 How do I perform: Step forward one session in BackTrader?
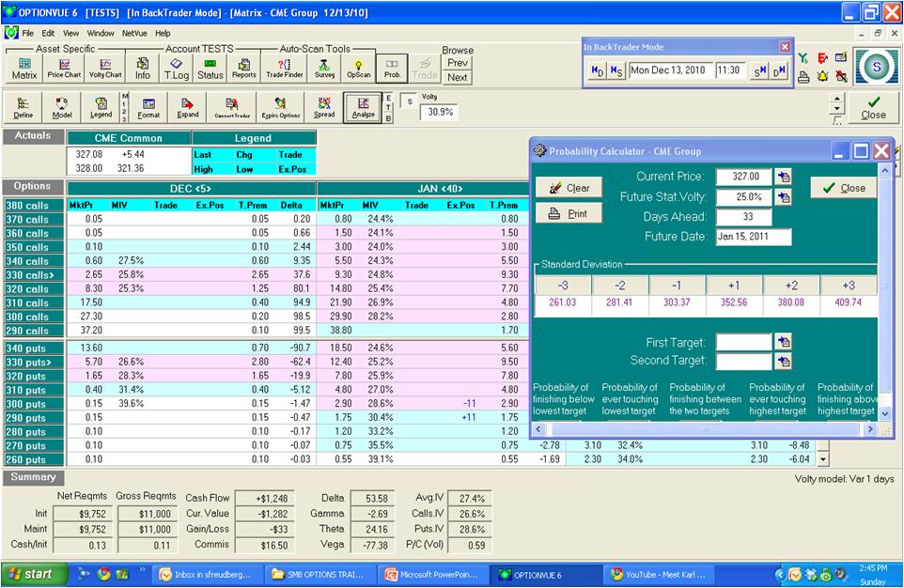pos(759,70)
